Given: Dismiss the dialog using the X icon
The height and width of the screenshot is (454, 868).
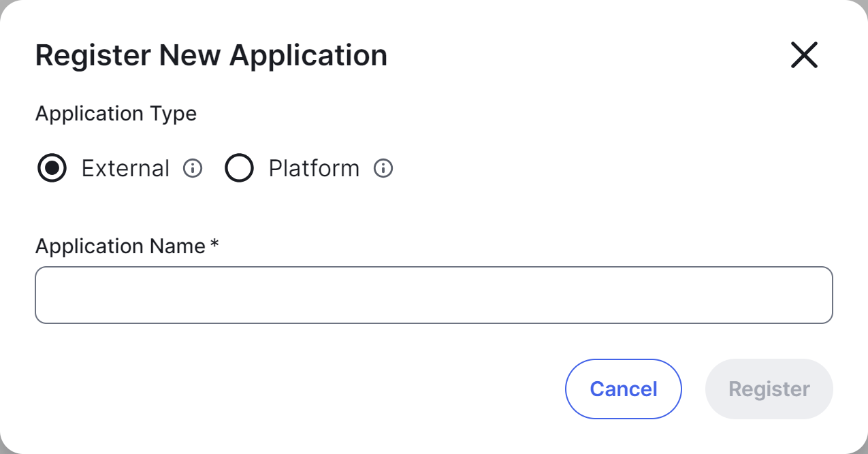Looking at the screenshot, I should (803, 55).
